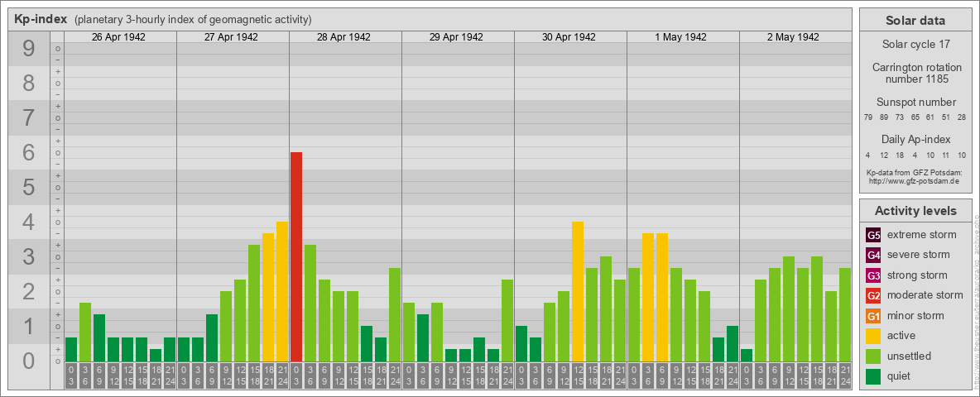
Task: Click the 'extreme storm' legend label
Action: pyautogui.click(x=922, y=235)
